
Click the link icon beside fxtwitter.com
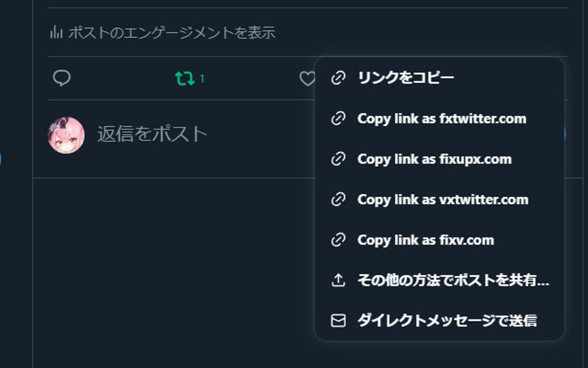point(338,119)
